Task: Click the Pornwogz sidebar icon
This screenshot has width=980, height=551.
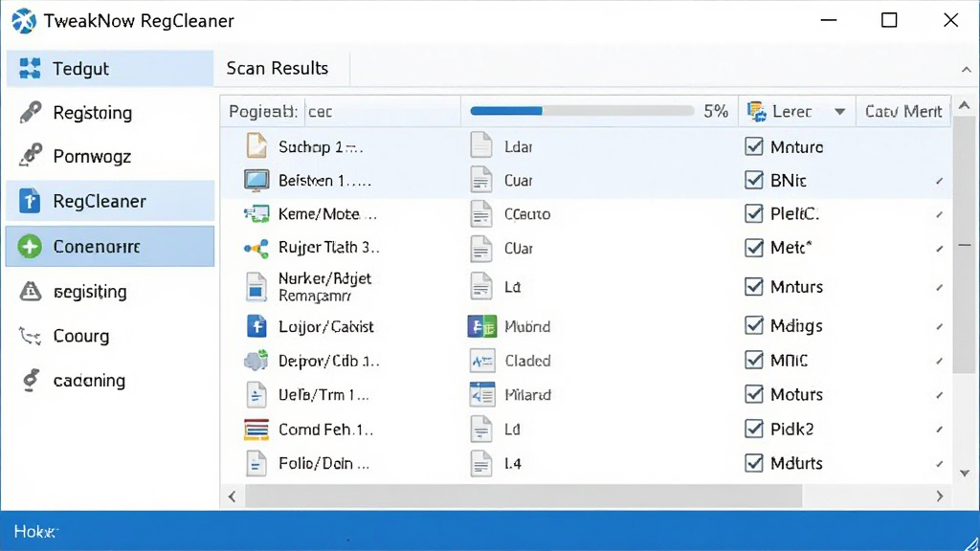Action: (30, 156)
